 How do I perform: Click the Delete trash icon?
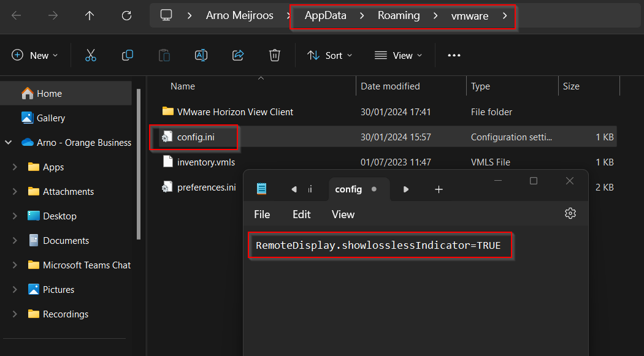coord(274,55)
